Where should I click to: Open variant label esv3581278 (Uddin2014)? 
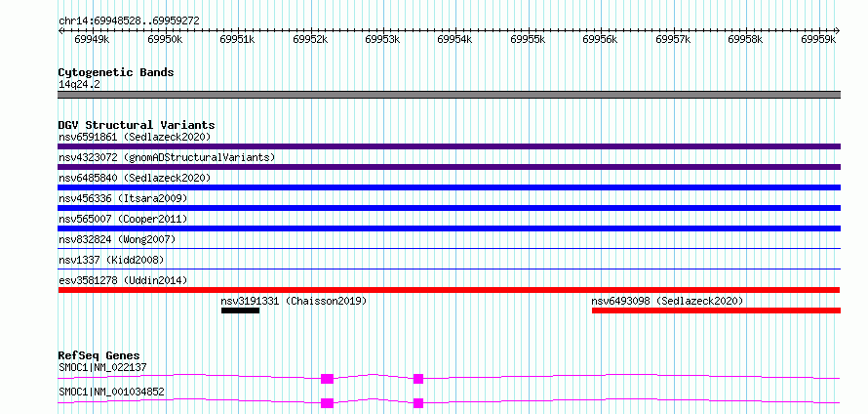[123, 280]
